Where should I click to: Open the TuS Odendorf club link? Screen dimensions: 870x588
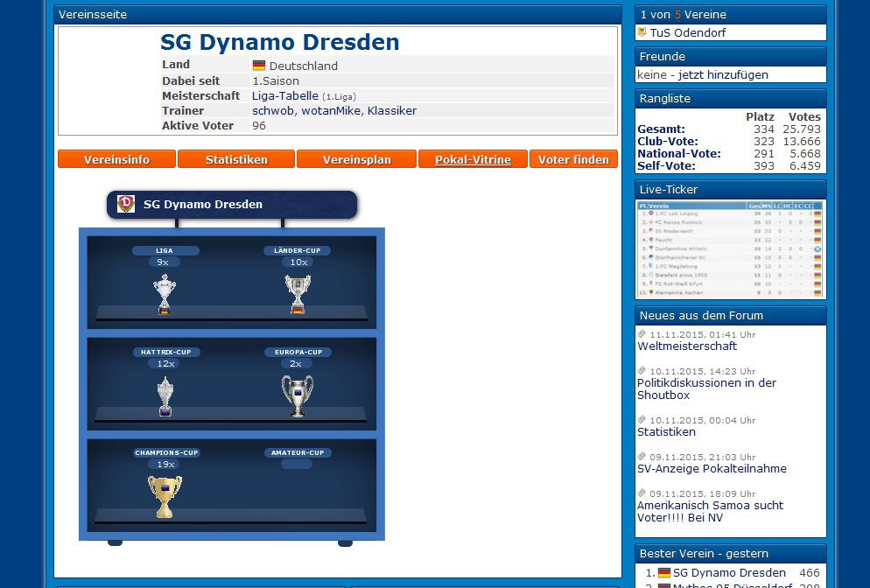687,32
